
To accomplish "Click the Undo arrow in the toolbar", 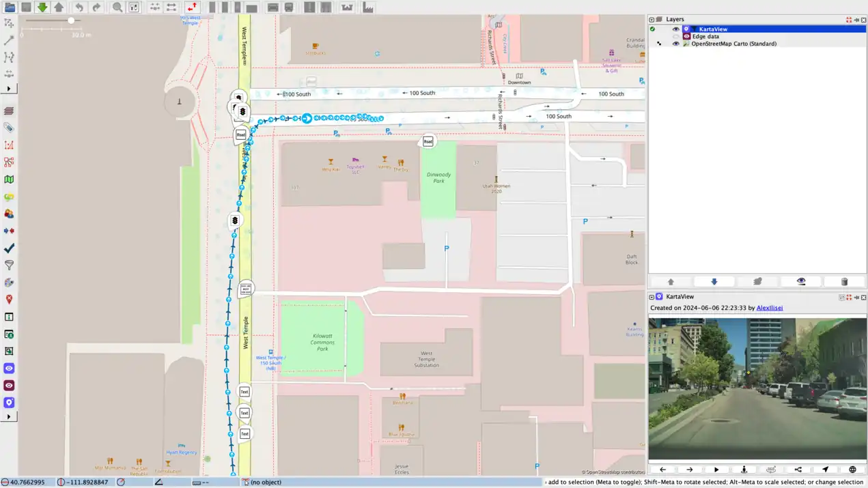I will [x=79, y=8].
